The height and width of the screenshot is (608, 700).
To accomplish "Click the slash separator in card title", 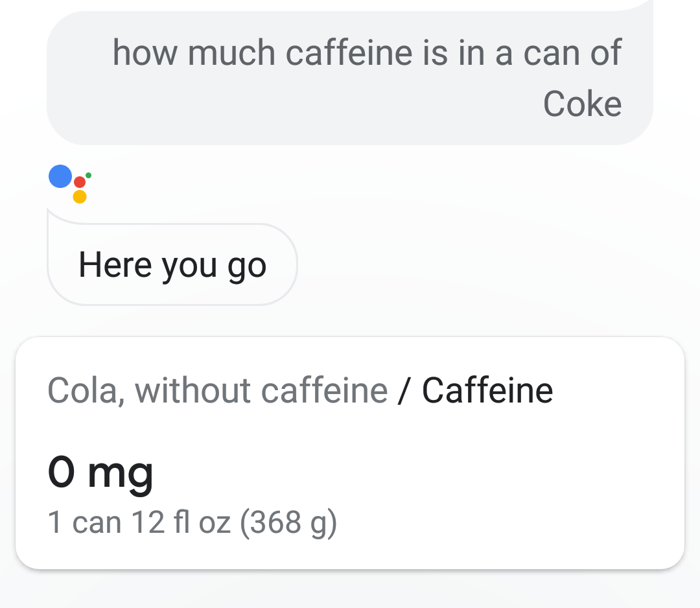I will (404, 391).
